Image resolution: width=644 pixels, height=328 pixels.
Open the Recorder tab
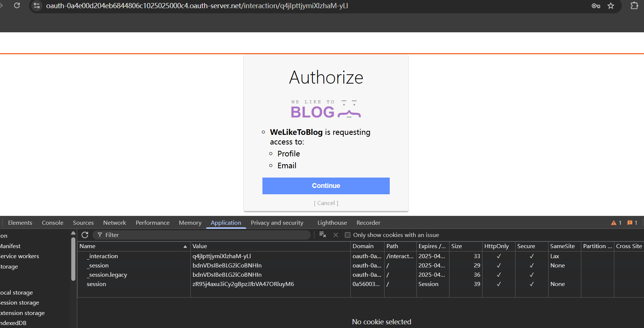click(x=368, y=223)
